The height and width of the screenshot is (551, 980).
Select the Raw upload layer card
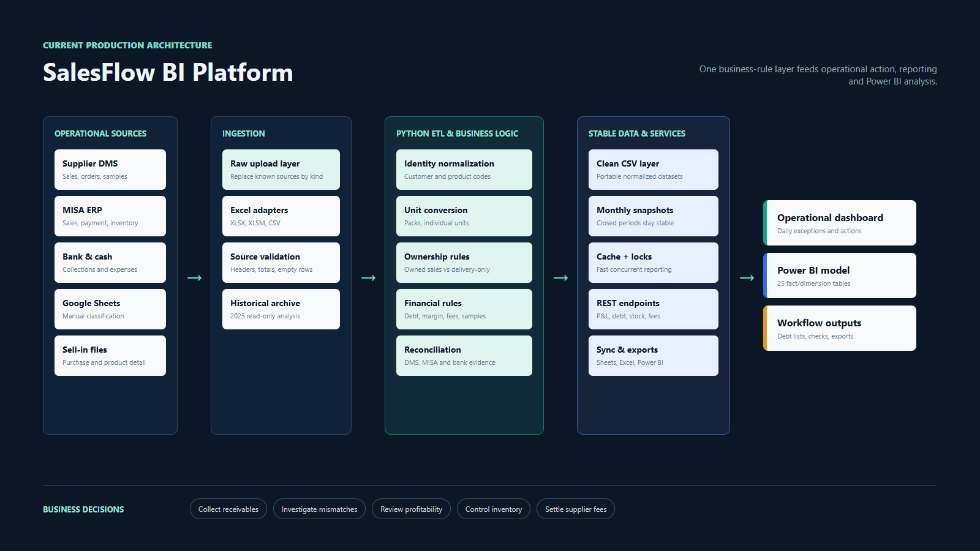pyautogui.click(x=281, y=170)
